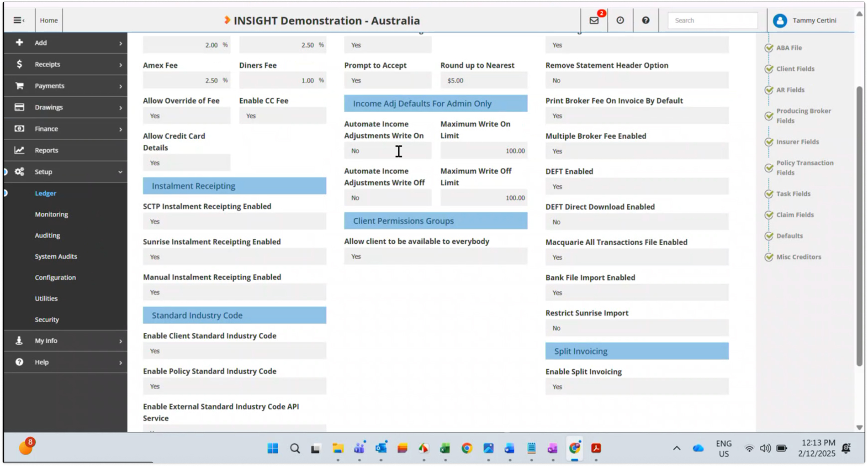Click Claim Fields checkmark icon
This screenshot has height=467, width=868.
[x=769, y=215]
